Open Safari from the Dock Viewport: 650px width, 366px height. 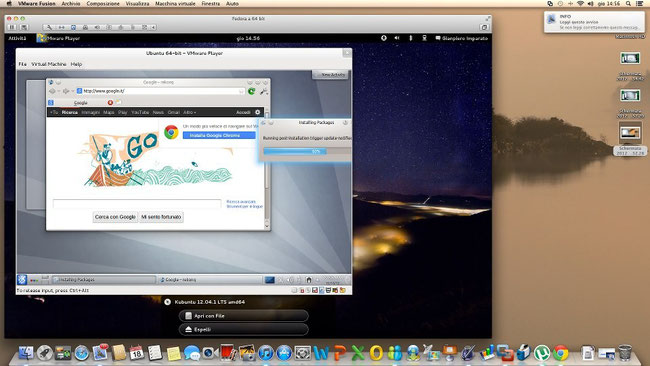tap(82, 353)
